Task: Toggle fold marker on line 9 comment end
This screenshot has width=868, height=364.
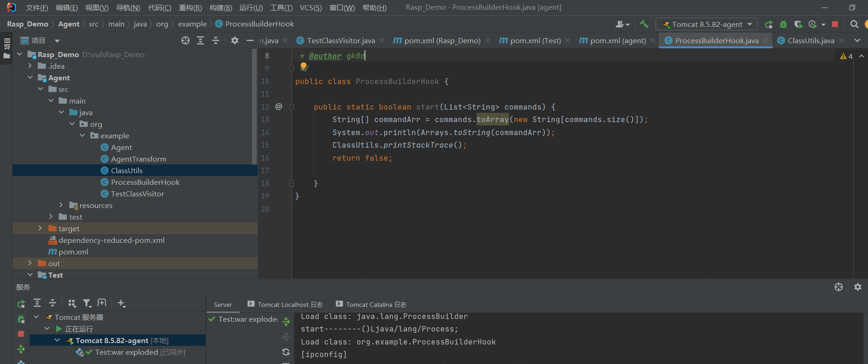Action: pyautogui.click(x=292, y=68)
